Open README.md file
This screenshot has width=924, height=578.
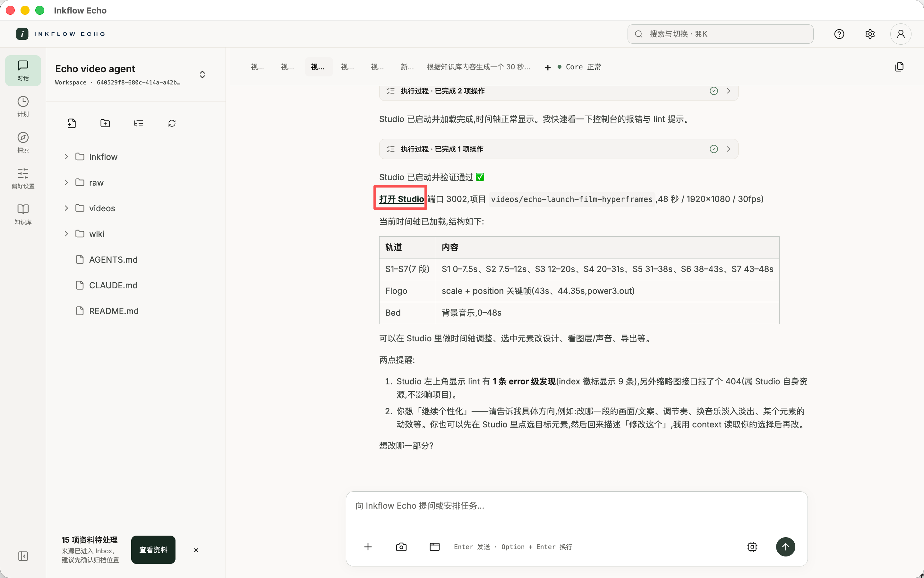pos(114,311)
